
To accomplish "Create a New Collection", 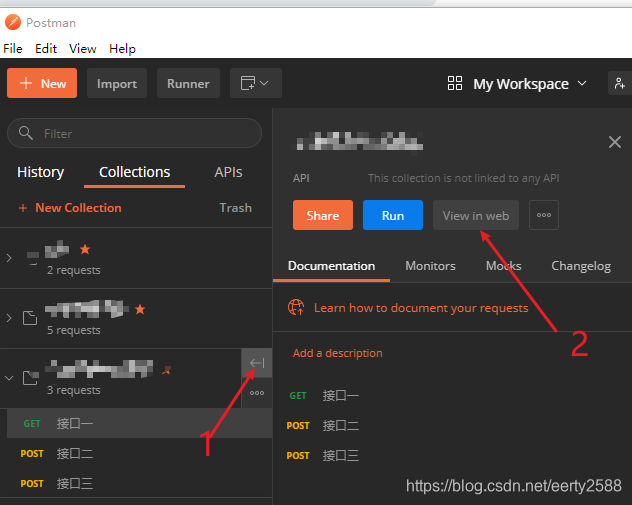I will [x=70, y=208].
